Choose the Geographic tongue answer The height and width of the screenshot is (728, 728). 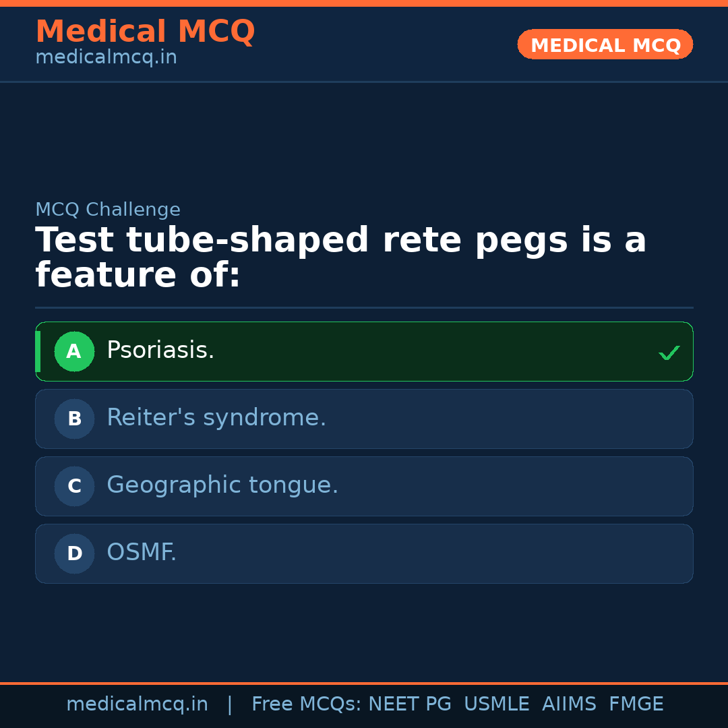(364, 486)
